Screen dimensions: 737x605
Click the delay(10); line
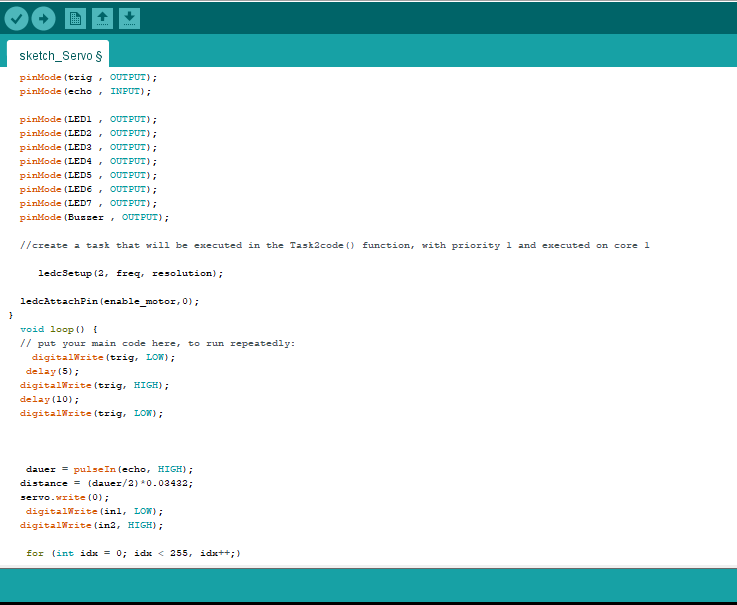[x=49, y=399]
